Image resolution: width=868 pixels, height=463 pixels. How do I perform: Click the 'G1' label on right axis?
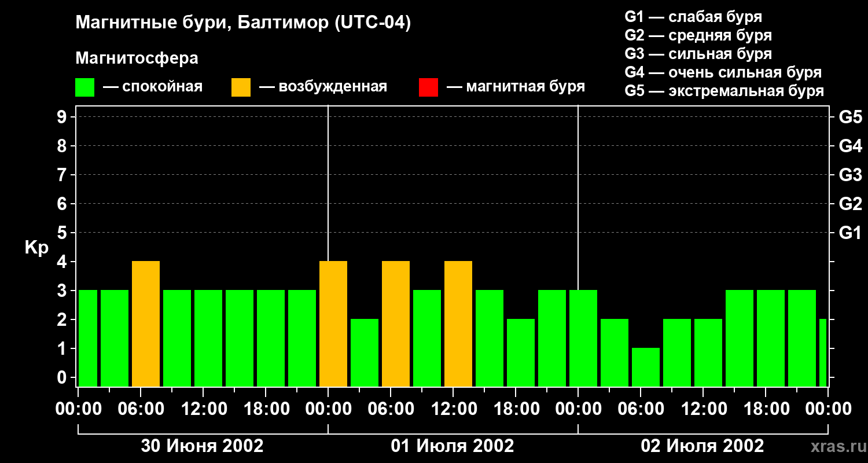click(850, 233)
